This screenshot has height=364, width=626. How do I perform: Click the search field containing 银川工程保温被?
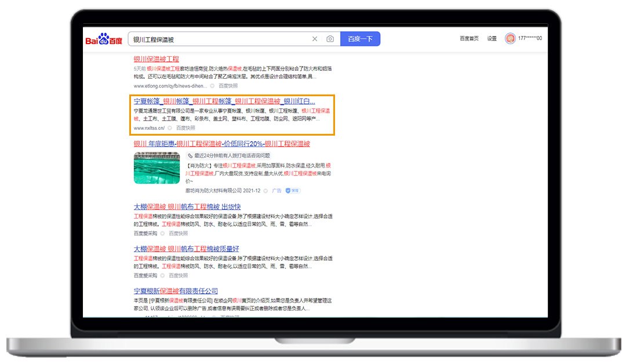pyautogui.click(x=220, y=39)
